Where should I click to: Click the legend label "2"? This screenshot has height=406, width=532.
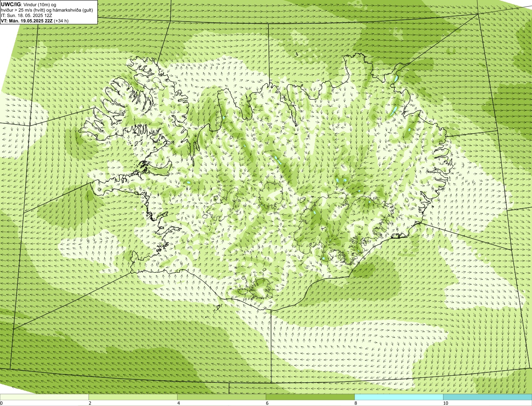tap(90, 403)
